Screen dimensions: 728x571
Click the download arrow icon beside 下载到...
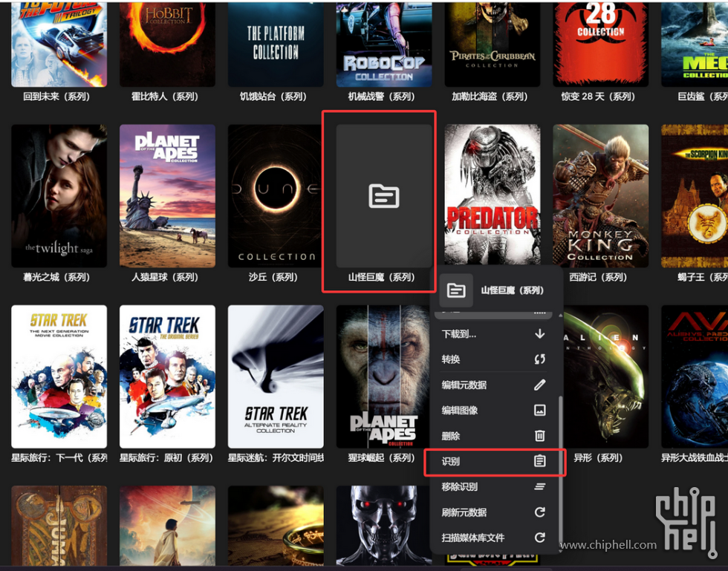pos(539,334)
